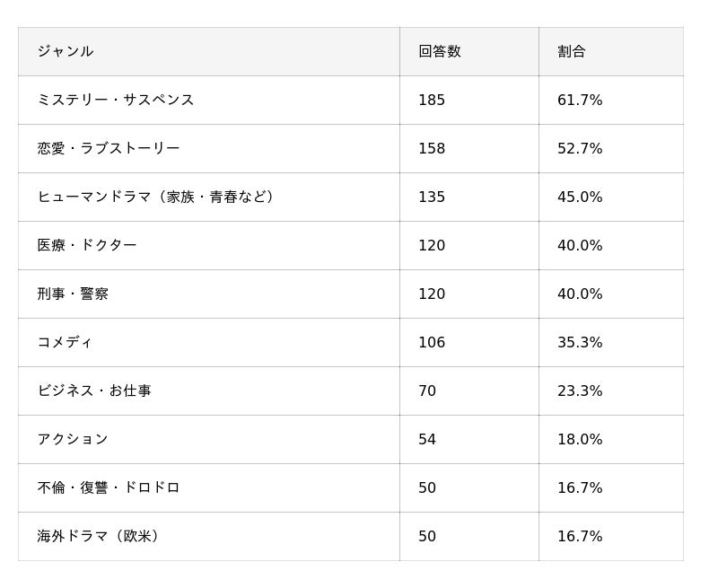Select the 45.0% percentage cell
The image size is (718, 588).
point(580,197)
